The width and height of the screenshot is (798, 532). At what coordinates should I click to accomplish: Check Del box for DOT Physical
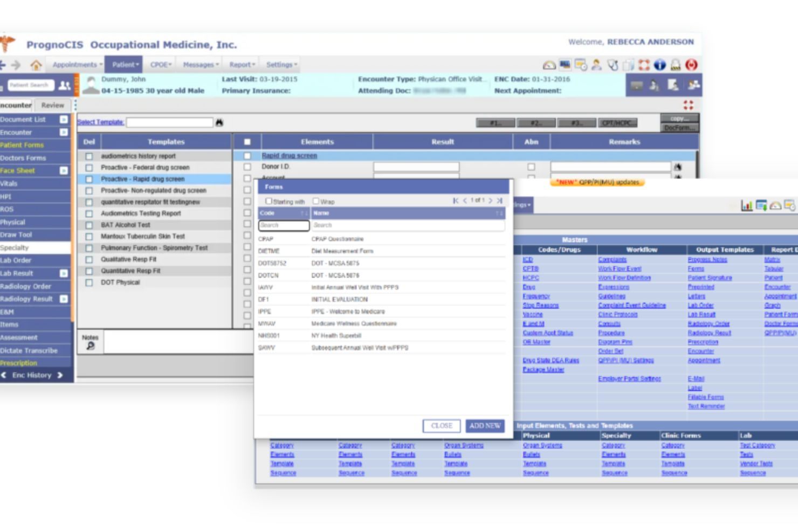(89, 282)
